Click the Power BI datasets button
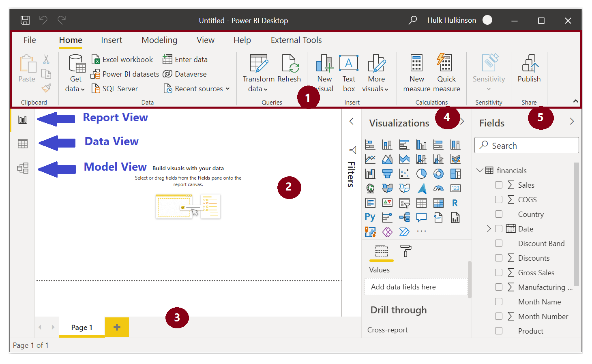Viewport: 592px width, 364px height. tap(125, 74)
